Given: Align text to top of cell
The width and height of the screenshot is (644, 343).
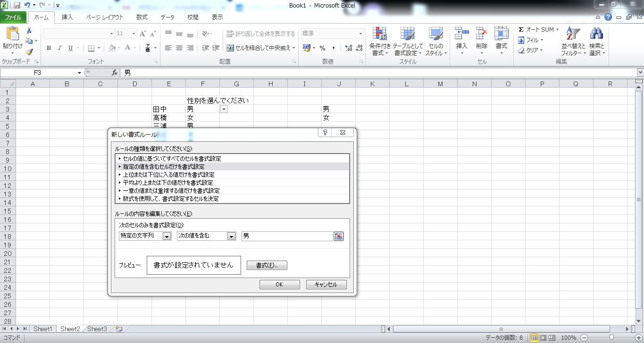Looking at the screenshot, I should 168,34.
